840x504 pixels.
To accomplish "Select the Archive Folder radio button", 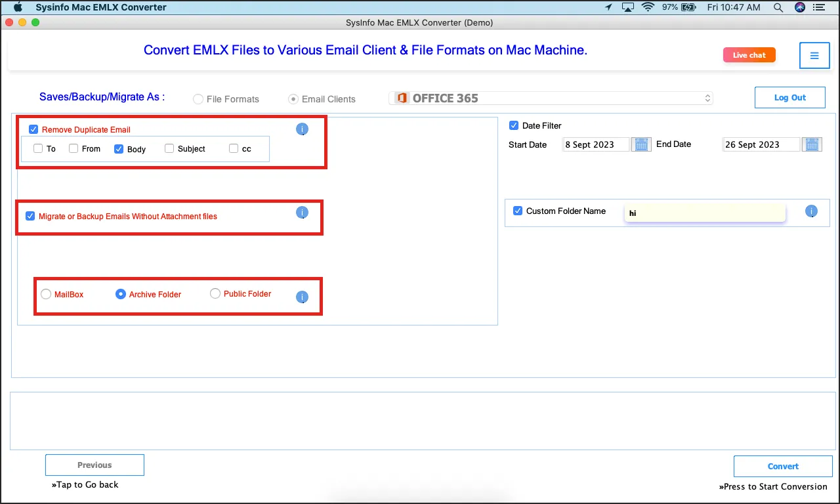I will tap(121, 294).
